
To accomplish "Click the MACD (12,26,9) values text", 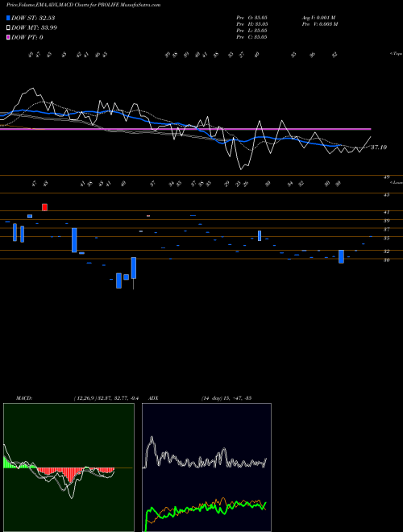I will click(106, 398).
